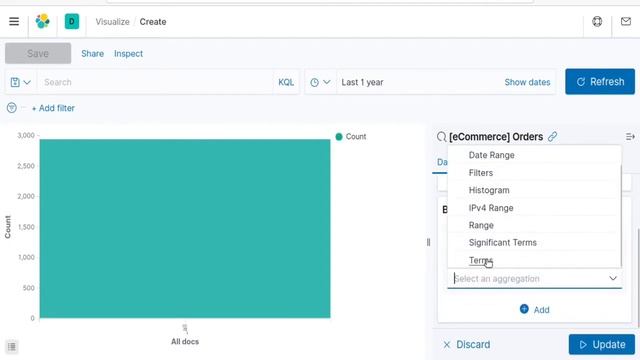Click the Add bucket button
The height and width of the screenshot is (360, 640).
point(534,309)
